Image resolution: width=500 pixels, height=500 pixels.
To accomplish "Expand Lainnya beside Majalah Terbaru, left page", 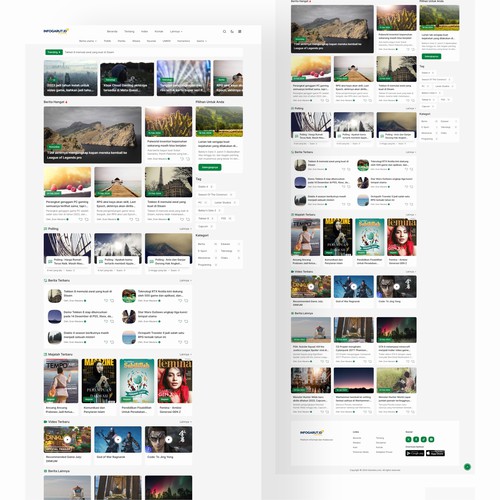I will tap(185, 354).
